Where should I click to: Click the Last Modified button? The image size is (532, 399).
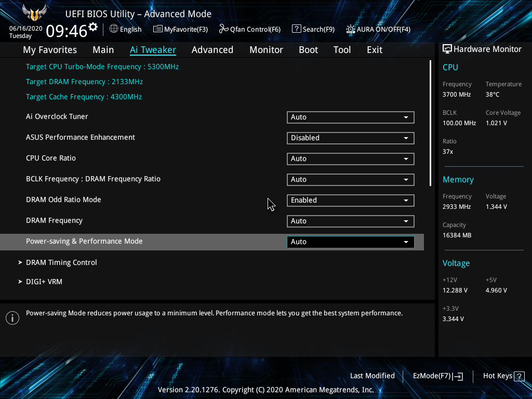pos(372,376)
